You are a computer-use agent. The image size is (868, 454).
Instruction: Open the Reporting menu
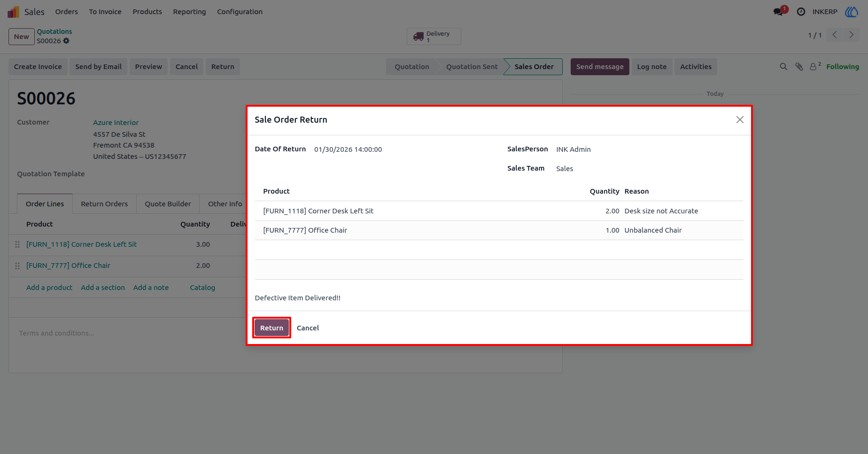189,12
